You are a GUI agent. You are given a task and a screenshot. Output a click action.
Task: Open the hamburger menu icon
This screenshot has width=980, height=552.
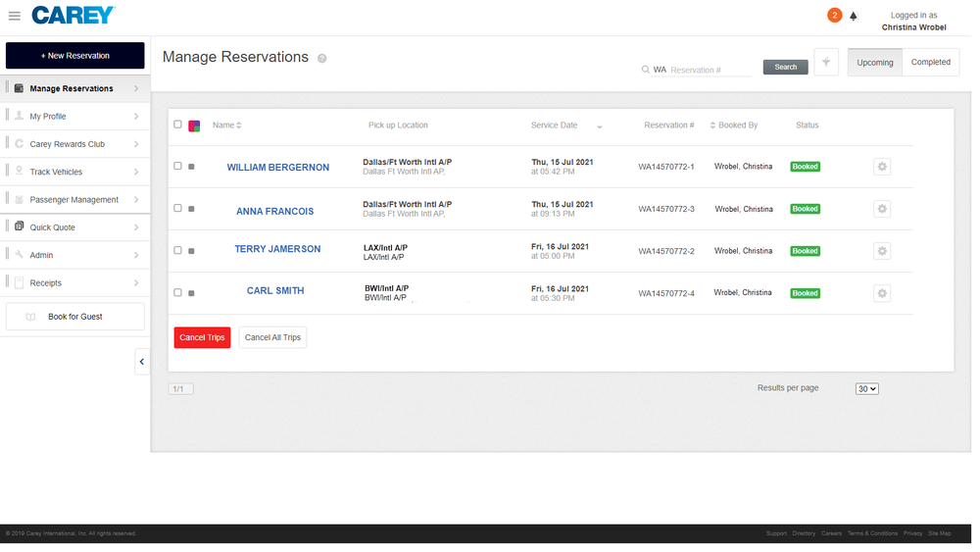click(15, 16)
